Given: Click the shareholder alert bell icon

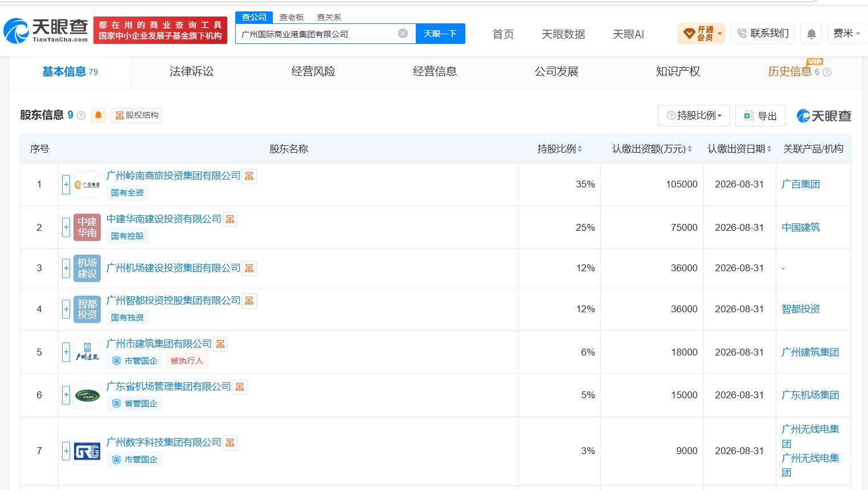Looking at the screenshot, I should 99,115.
